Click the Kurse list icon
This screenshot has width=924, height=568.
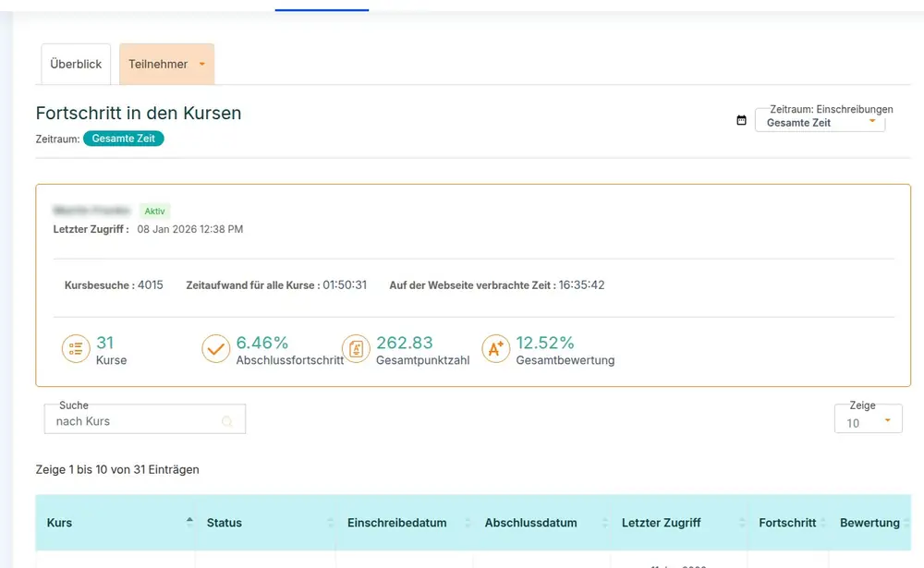coord(75,349)
